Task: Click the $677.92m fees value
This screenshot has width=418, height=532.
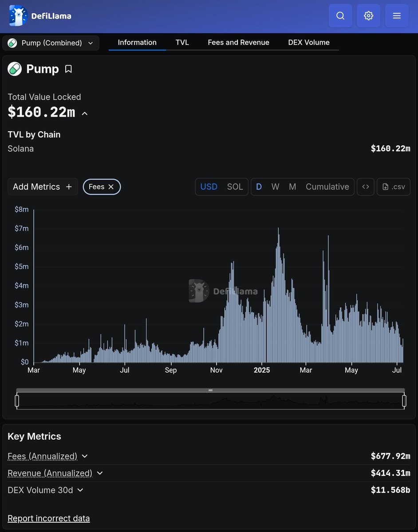Action: [x=390, y=456]
